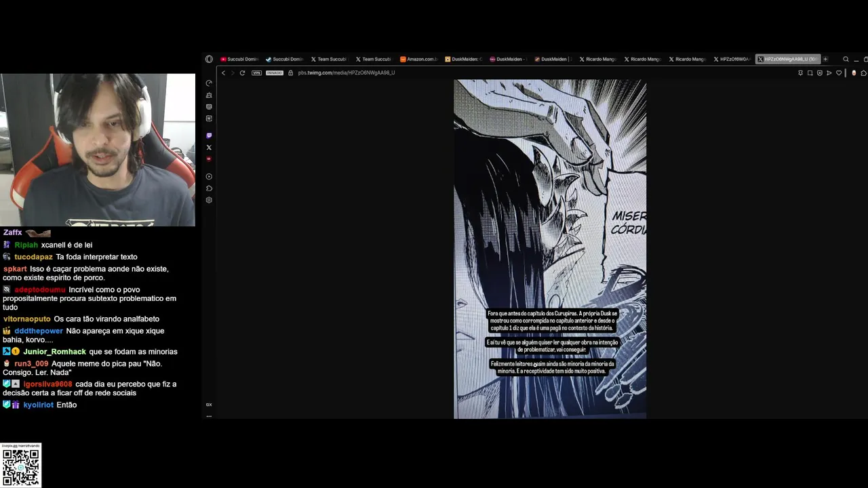
Task: Click chat username tucodapaz
Action: [33, 257]
